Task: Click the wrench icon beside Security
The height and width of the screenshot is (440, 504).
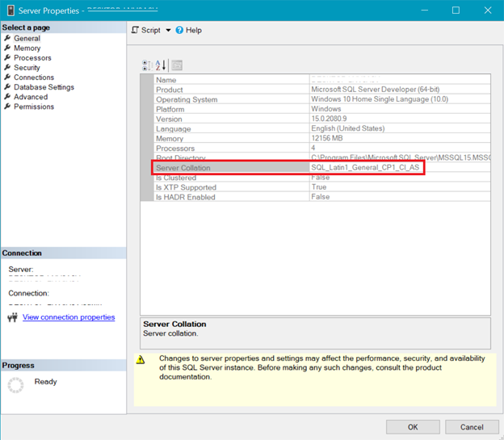Action: pos(7,68)
